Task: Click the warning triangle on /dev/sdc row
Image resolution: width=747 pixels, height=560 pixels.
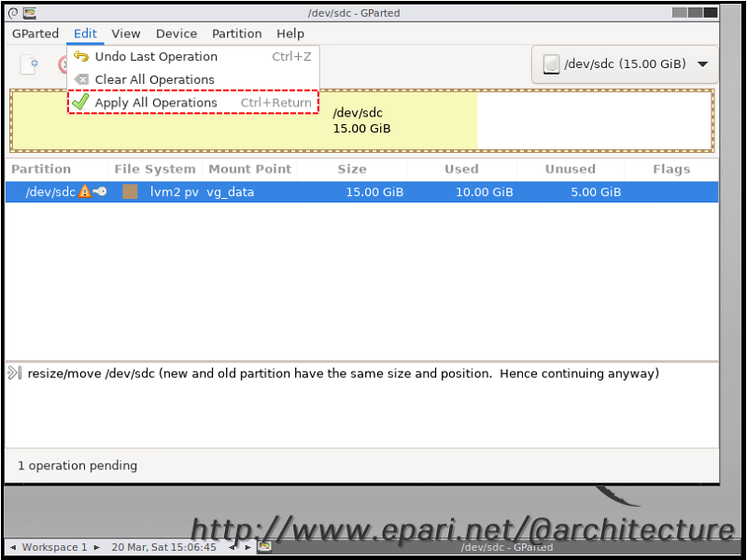Action: (x=85, y=191)
